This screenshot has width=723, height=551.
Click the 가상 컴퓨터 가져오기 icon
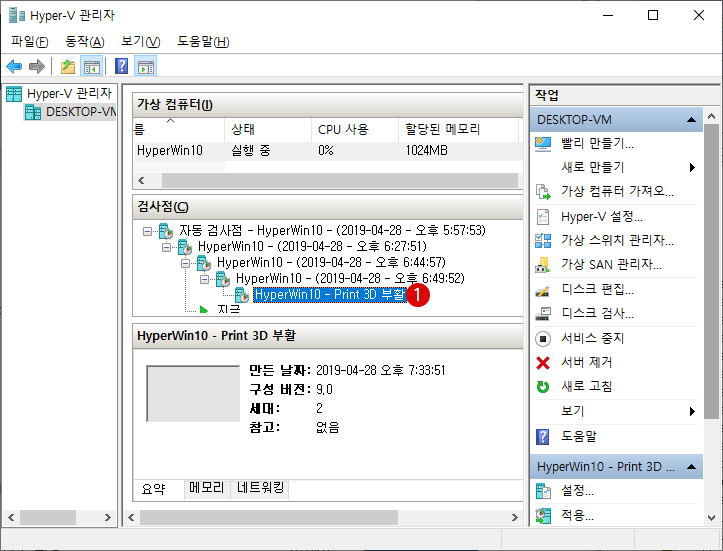(x=543, y=191)
